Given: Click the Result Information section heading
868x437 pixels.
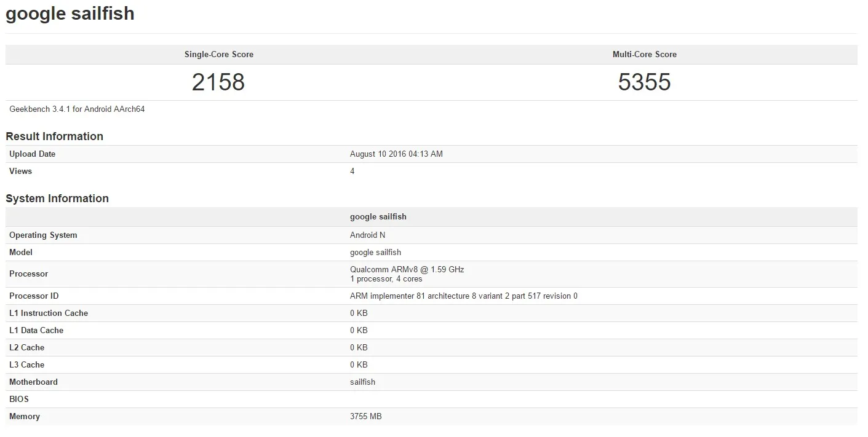Looking at the screenshot, I should tap(54, 136).
